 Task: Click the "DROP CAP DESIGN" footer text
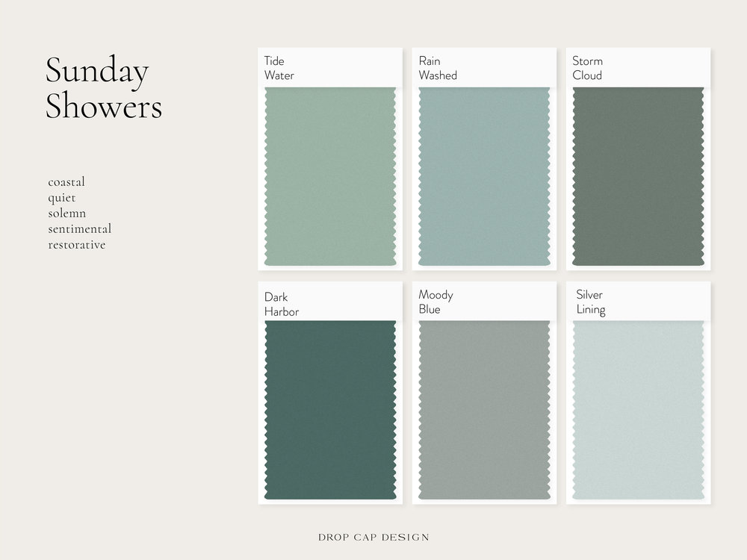pos(373,536)
